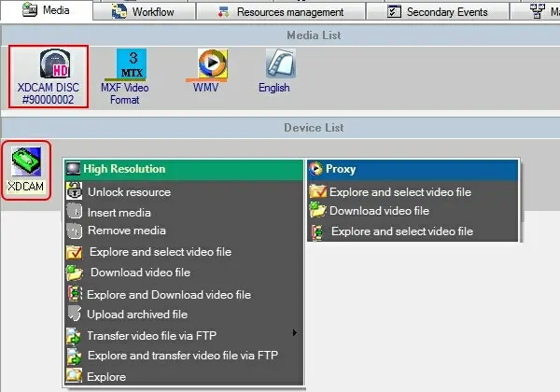Click the WMV media icon

tap(211, 73)
